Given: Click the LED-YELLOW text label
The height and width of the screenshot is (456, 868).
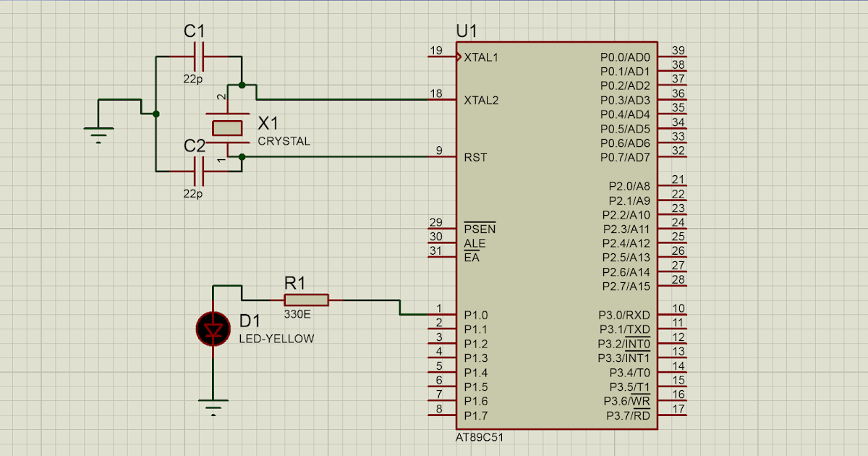Looking at the screenshot, I should [276, 337].
